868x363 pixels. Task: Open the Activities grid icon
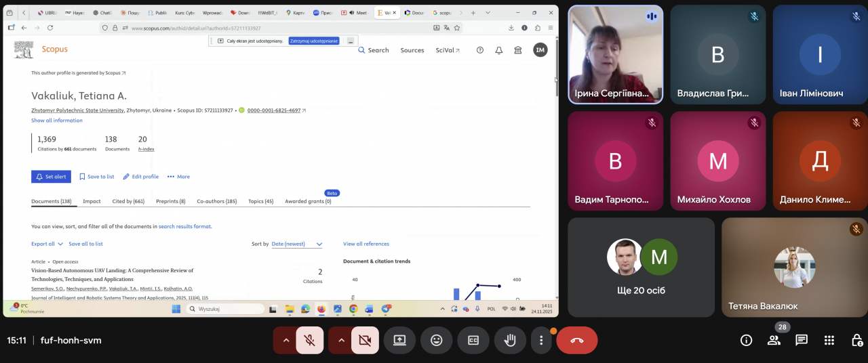point(829,340)
